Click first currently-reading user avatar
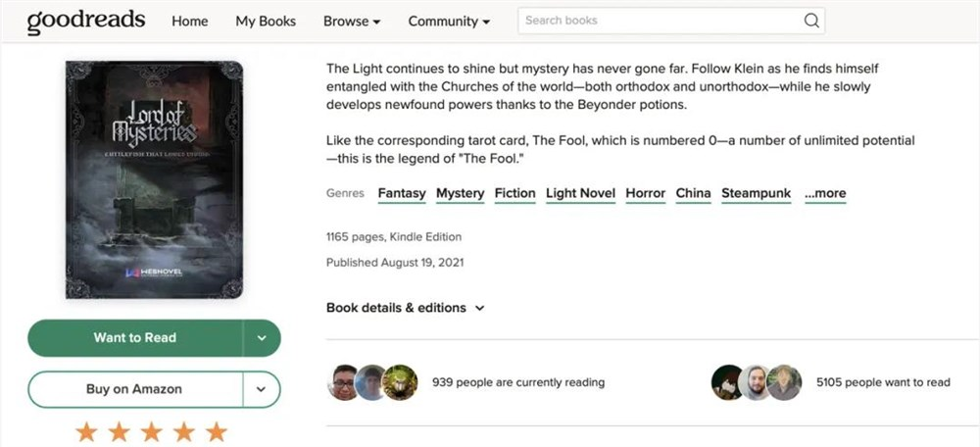Screen dimensions: 980x447 click(344, 382)
